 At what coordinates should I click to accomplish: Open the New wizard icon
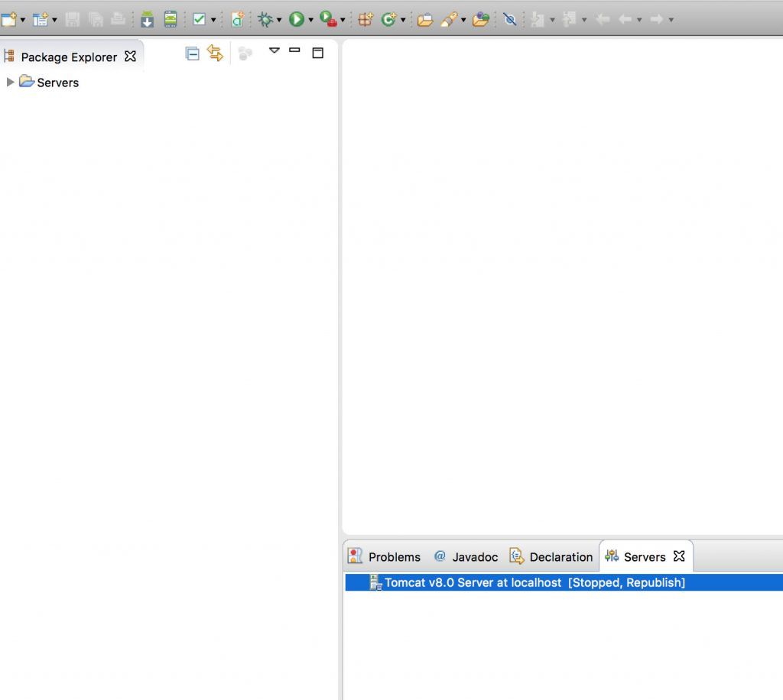[8, 19]
